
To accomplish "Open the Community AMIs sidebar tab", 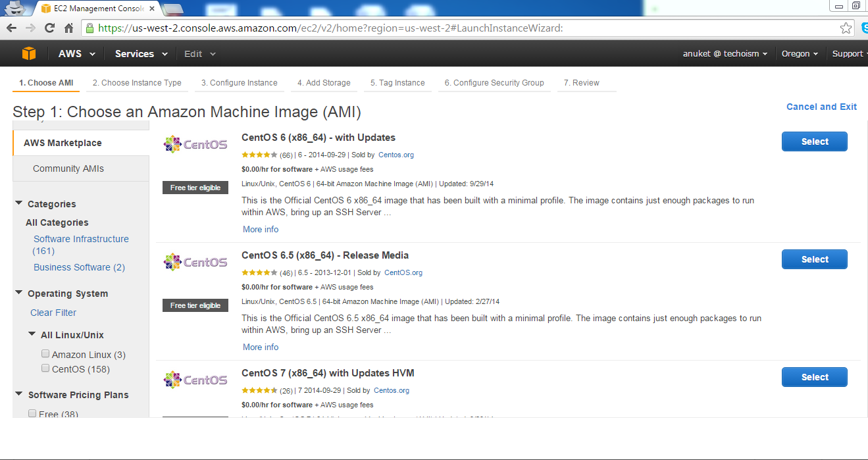I will [81, 168].
